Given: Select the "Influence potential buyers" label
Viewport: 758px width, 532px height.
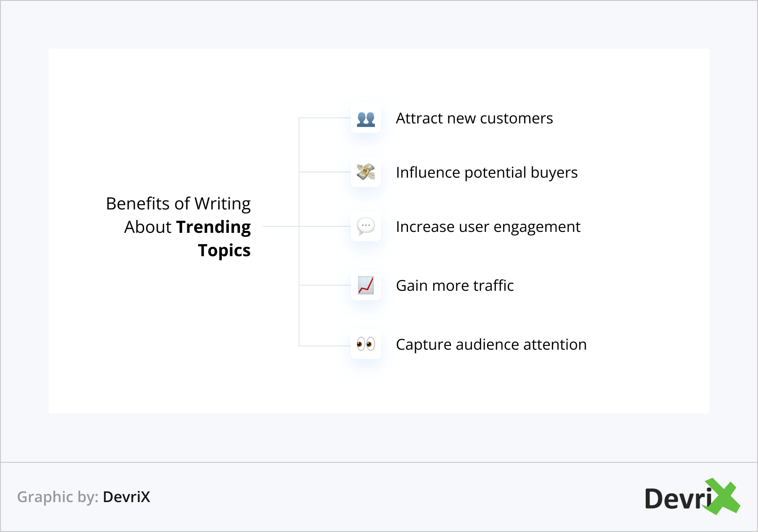Looking at the screenshot, I should (487, 173).
